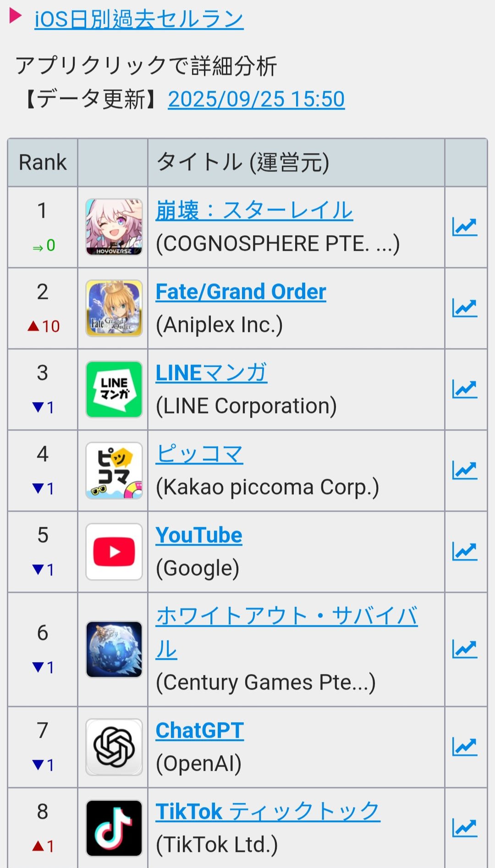Click the data update timestamp link
The image size is (495, 868).
[x=256, y=99]
